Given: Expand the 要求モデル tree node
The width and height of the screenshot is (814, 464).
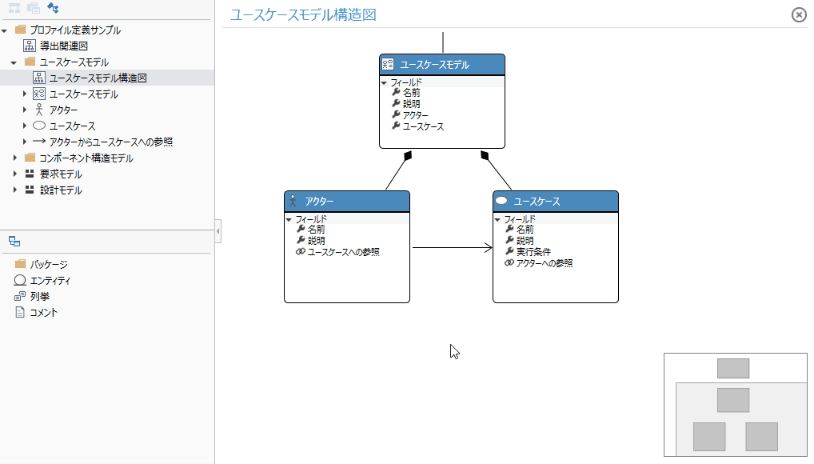Looking at the screenshot, I should coord(15,174).
